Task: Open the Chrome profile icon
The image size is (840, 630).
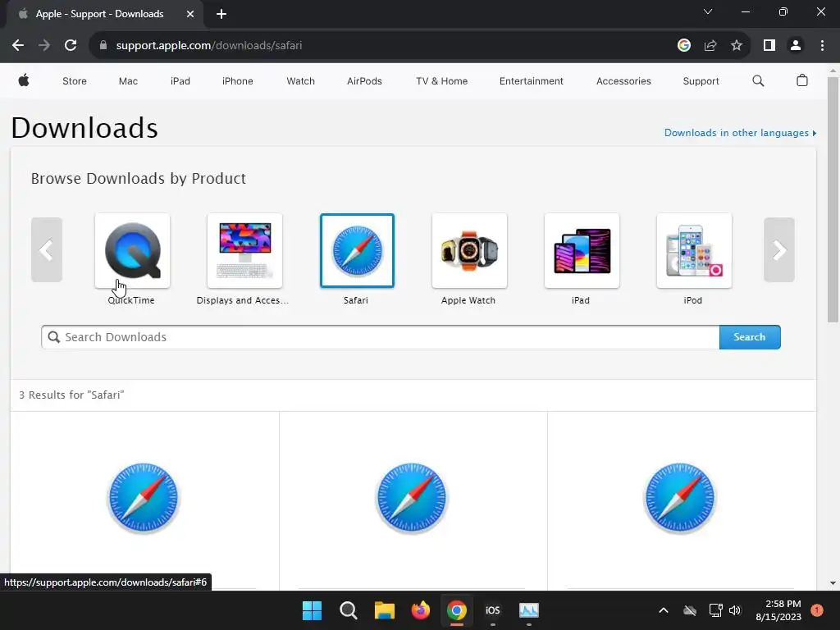Action: [796, 46]
